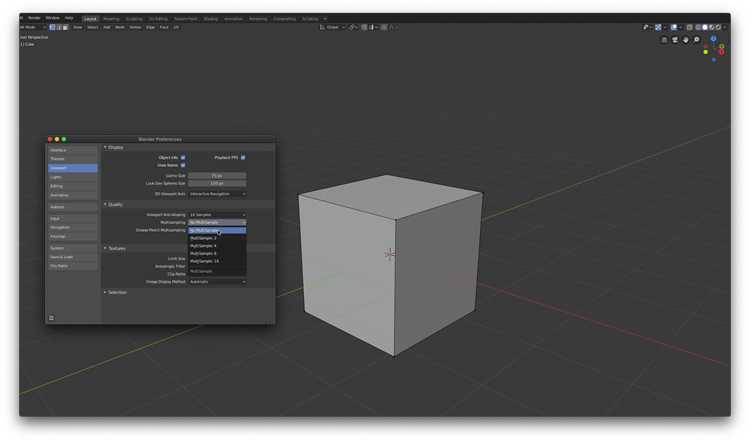750x442 pixels.
Task: Choose MultiSample: 8 option
Action: [217, 253]
